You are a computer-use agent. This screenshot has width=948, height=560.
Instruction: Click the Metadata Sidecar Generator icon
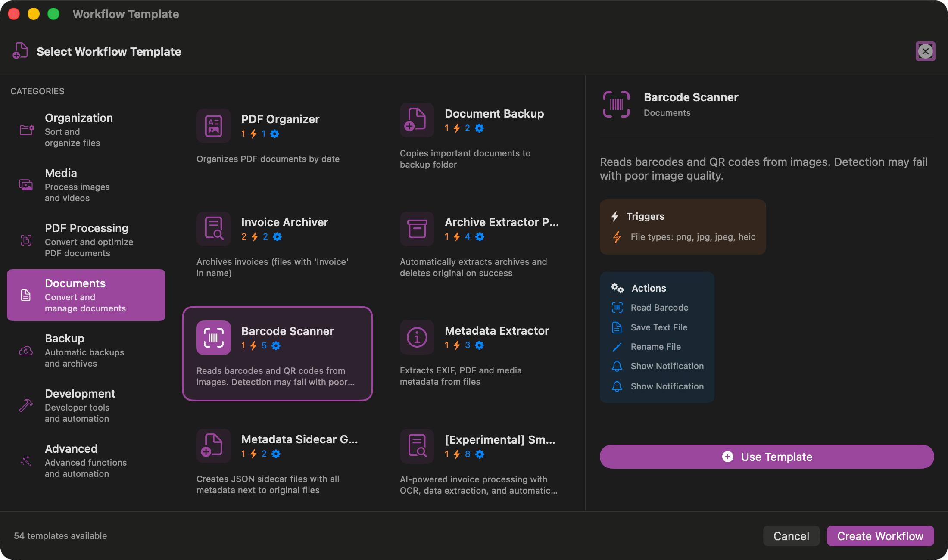tap(214, 446)
